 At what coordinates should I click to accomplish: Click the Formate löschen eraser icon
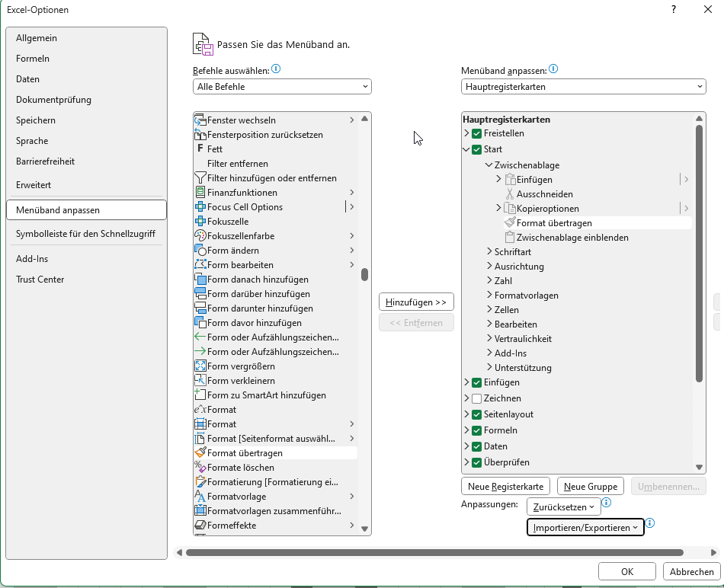200,468
